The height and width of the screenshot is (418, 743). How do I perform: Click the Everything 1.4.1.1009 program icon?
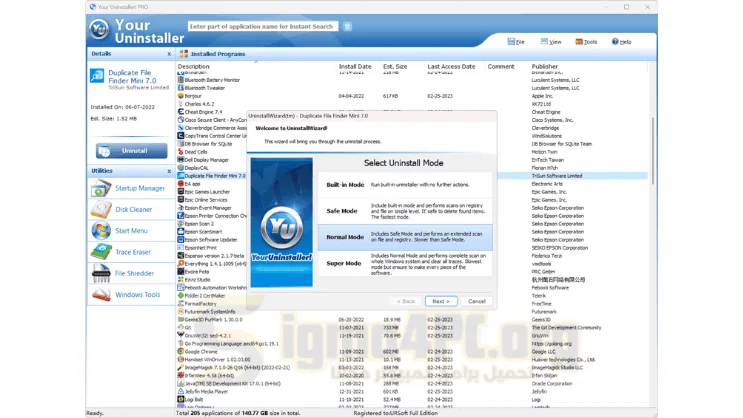coord(181,264)
